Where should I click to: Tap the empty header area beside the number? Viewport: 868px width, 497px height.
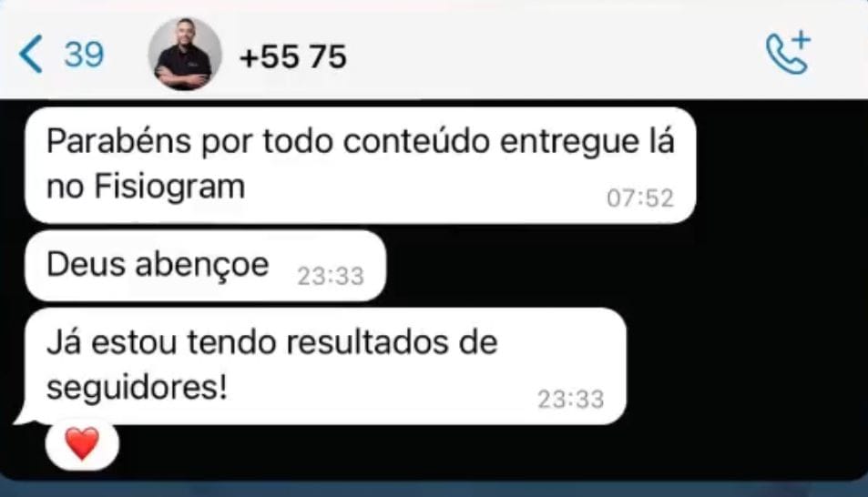pos(554,56)
